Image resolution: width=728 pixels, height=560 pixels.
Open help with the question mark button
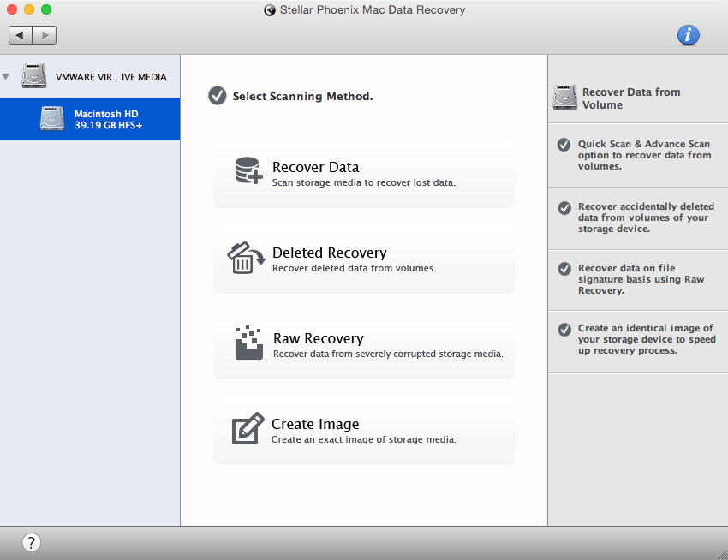pyautogui.click(x=31, y=542)
